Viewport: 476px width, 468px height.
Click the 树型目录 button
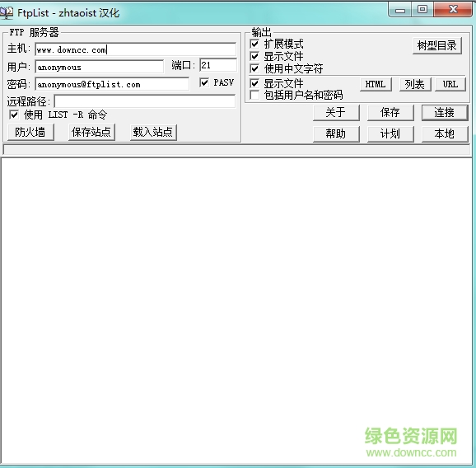coord(437,46)
